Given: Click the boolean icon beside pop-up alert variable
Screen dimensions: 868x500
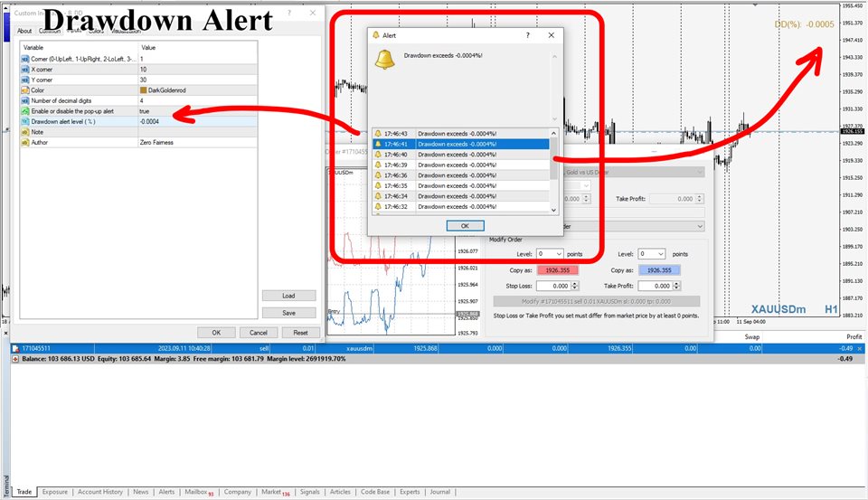Looking at the screenshot, I should click(25, 111).
